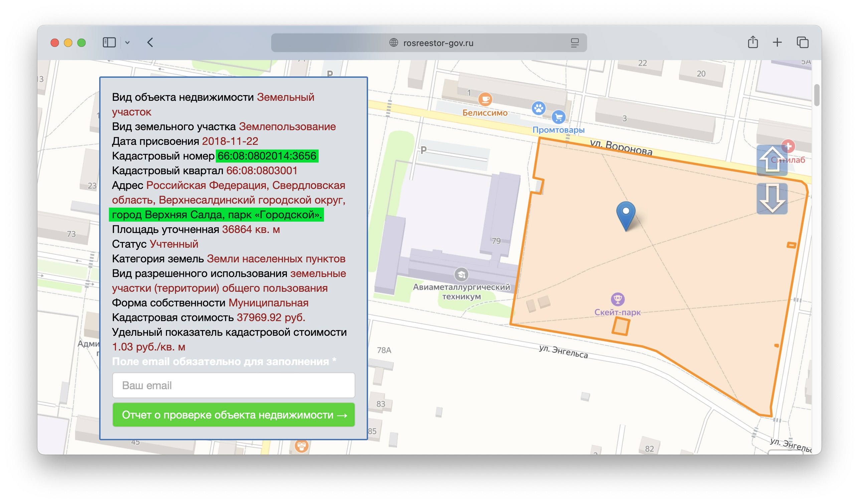Click the highlighted cadastral number 66:08:0802014:3656
The height and width of the screenshot is (504, 859).
[x=267, y=156]
